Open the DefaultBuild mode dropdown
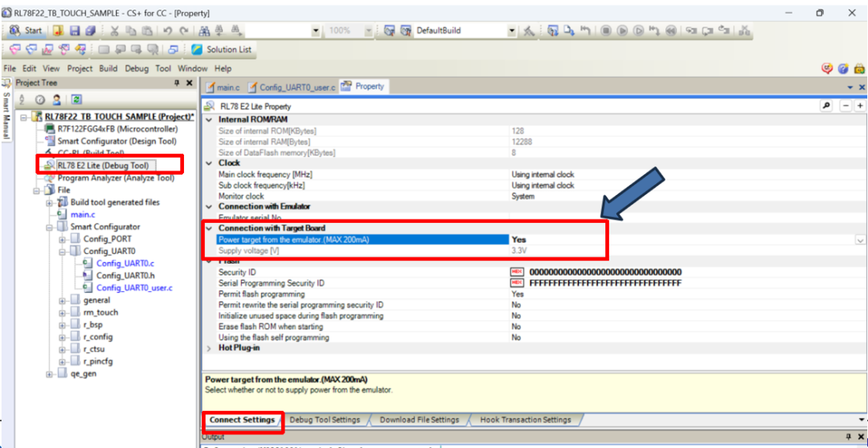 point(512,31)
